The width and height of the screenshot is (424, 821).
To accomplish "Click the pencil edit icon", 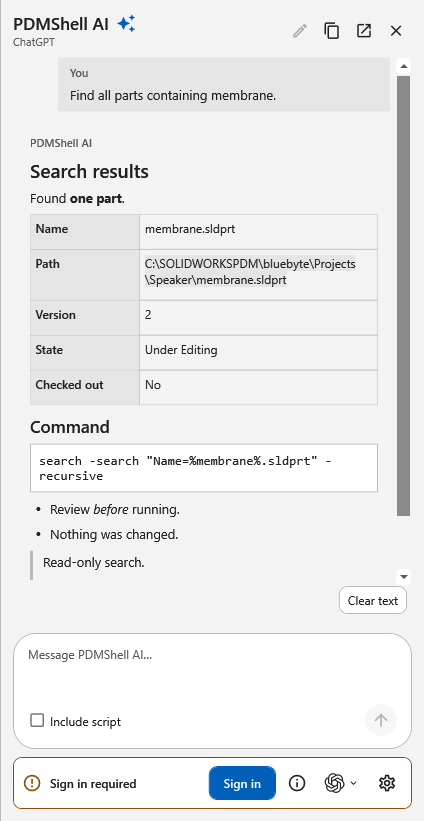I will tap(300, 31).
